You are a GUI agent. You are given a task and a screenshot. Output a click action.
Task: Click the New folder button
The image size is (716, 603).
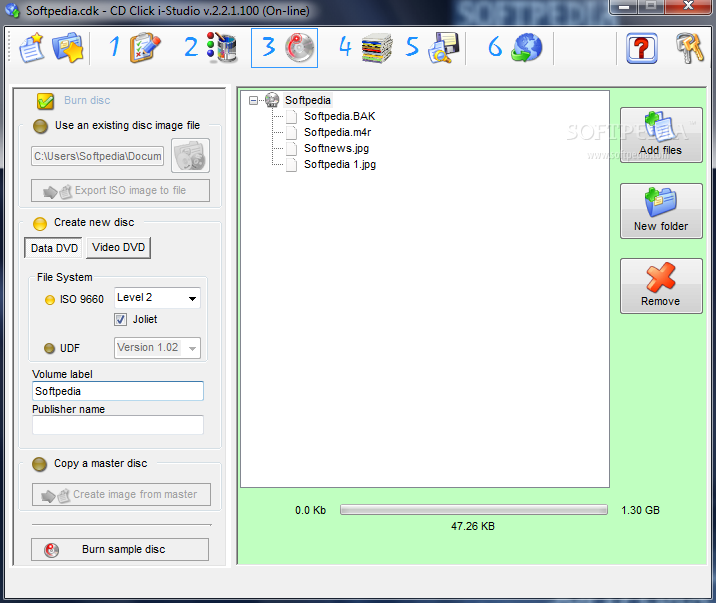pyautogui.click(x=661, y=211)
